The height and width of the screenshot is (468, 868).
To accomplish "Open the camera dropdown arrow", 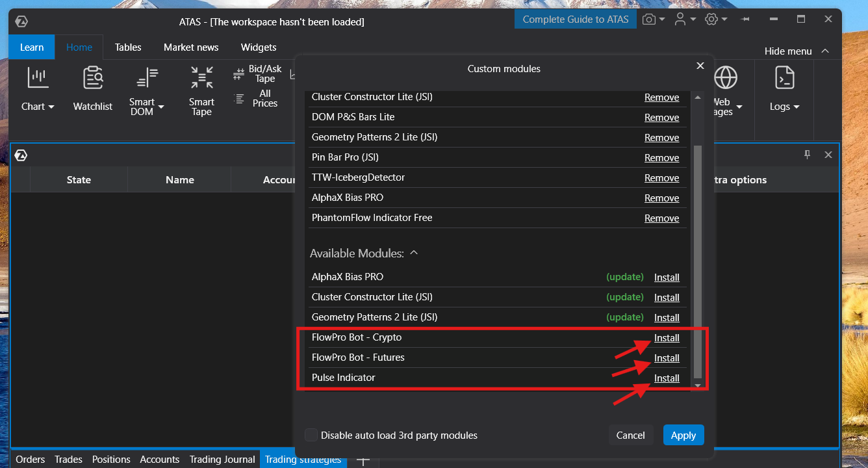I will click(x=662, y=19).
